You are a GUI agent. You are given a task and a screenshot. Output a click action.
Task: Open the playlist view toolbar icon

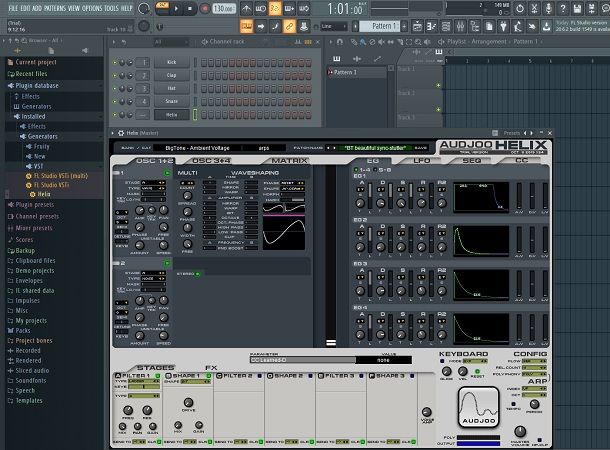(x=417, y=26)
